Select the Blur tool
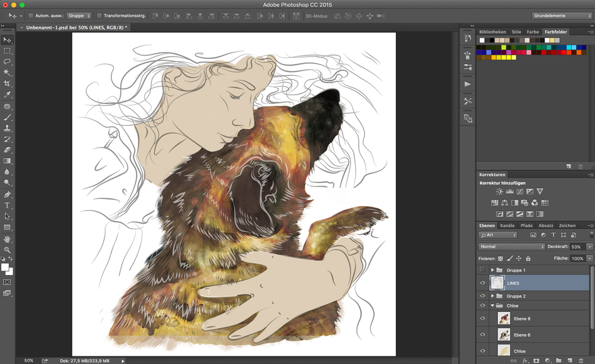Screen dimensions: 595x364 8,172
